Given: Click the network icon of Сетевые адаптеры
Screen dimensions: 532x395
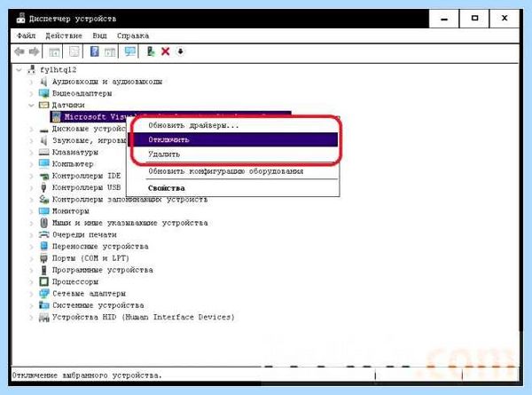Looking at the screenshot, I should [43, 294].
